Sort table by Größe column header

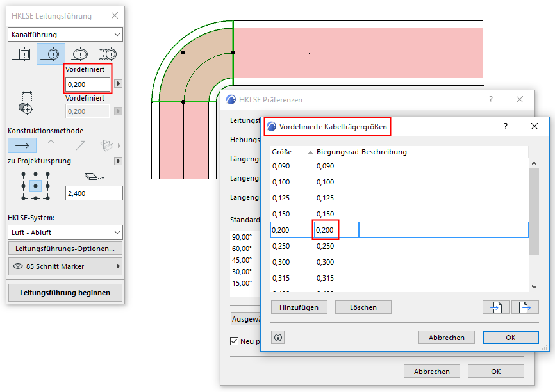click(292, 152)
